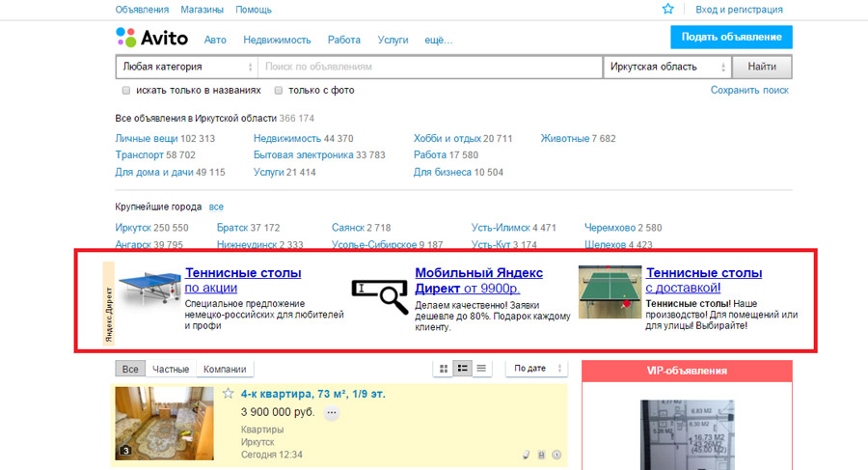Open the services category 'Услуги 21 414'
Image resolution: width=868 pixels, height=470 pixels.
click(x=285, y=173)
